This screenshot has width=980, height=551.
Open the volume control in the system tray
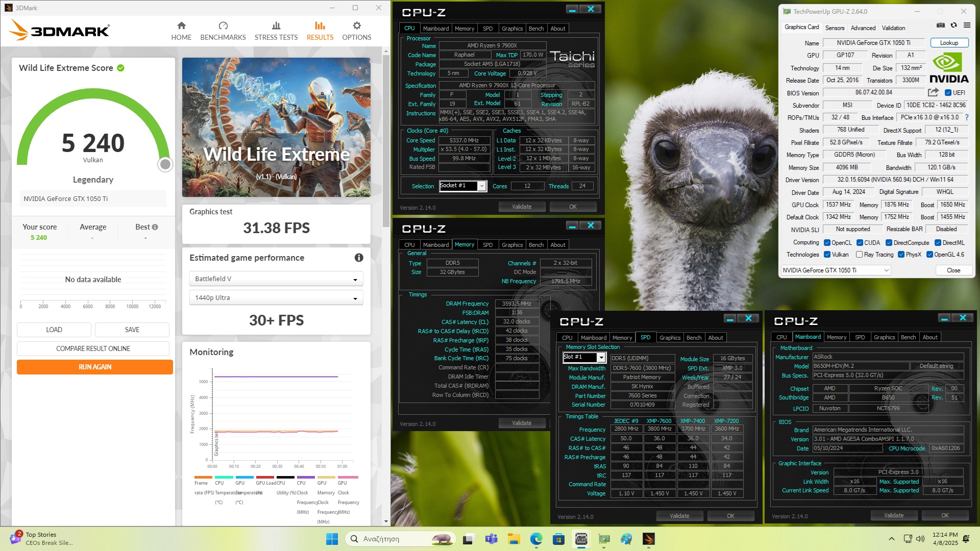tap(920, 539)
